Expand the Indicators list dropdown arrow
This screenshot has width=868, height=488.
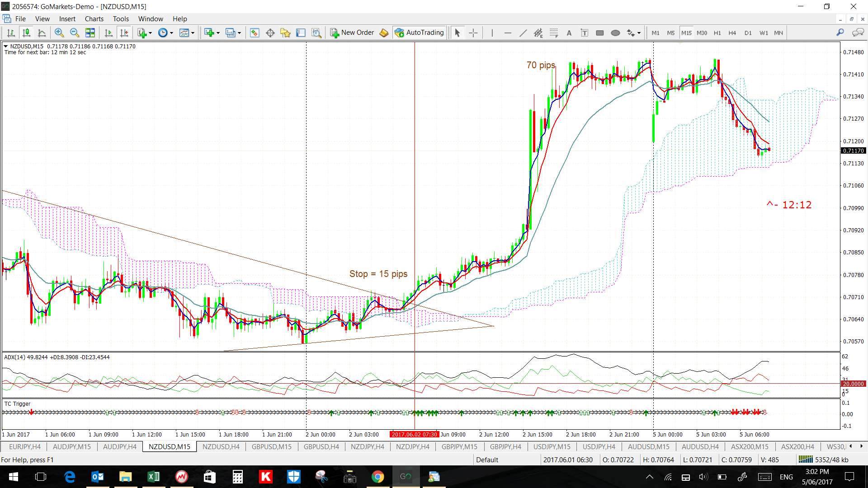[x=150, y=33]
